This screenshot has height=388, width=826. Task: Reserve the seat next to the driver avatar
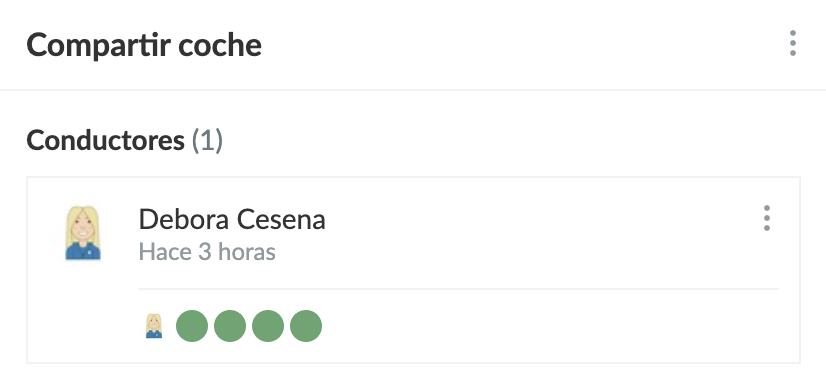(192, 326)
